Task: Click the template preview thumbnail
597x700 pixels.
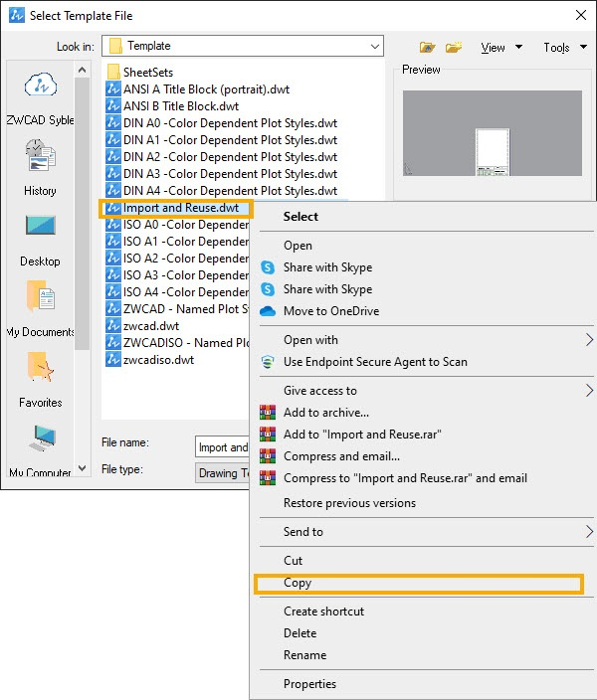Action: pyautogui.click(x=492, y=133)
